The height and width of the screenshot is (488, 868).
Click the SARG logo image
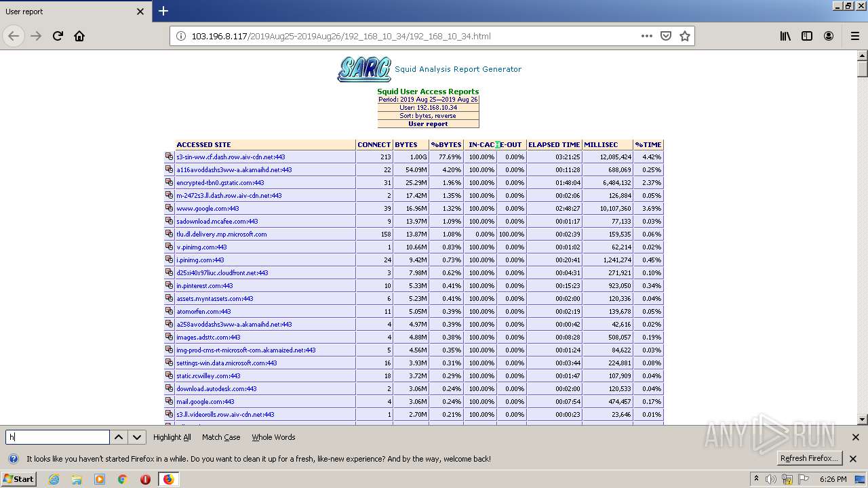(x=364, y=69)
